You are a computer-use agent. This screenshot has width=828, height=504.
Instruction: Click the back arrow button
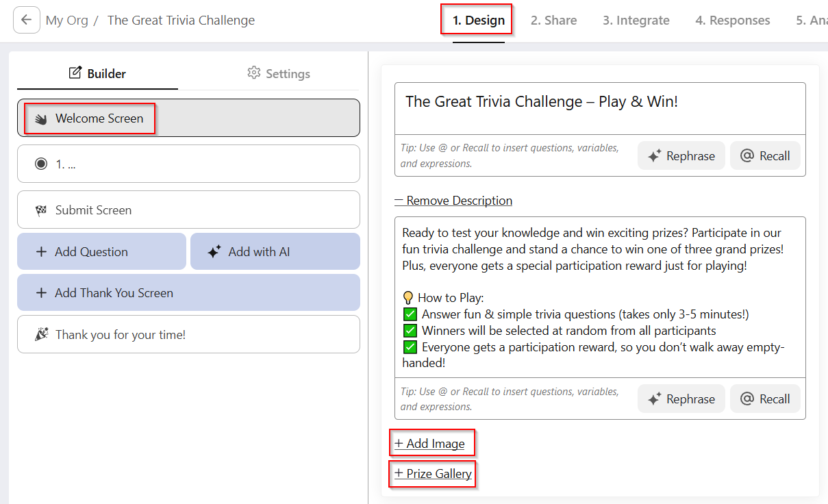(x=26, y=20)
